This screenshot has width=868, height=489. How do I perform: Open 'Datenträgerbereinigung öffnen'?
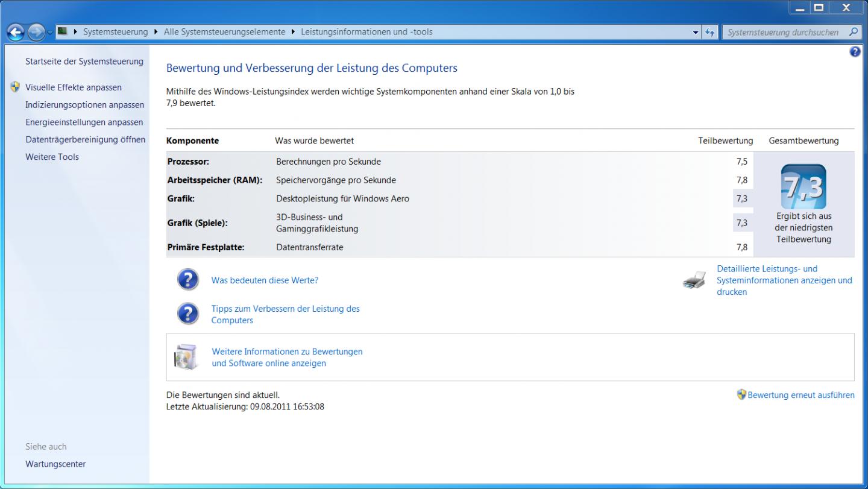(x=86, y=140)
